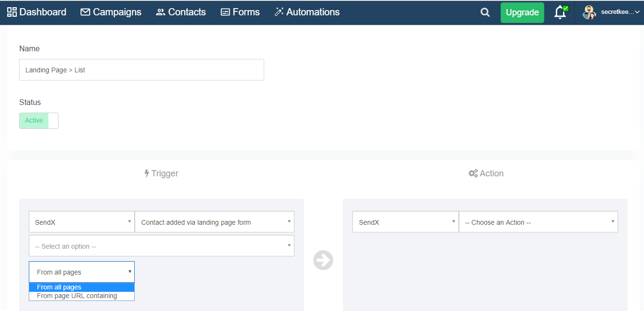Choose 'From page URL containing' option
644x311 pixels.
pyautogui.click(x=82, y=296)
